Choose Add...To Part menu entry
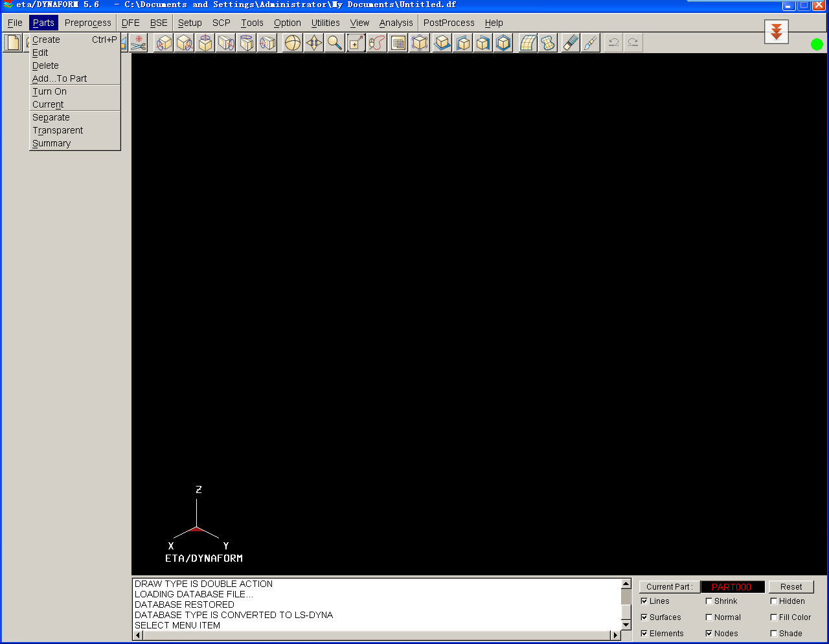The height and width of the screenshot is (644, 829). 75,78
